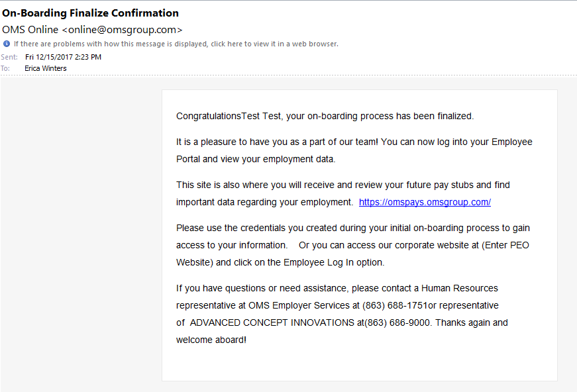Click the ADVANCED CONCEPT INNOVATIONS text
Screen dimensions: 577x392
272,323
